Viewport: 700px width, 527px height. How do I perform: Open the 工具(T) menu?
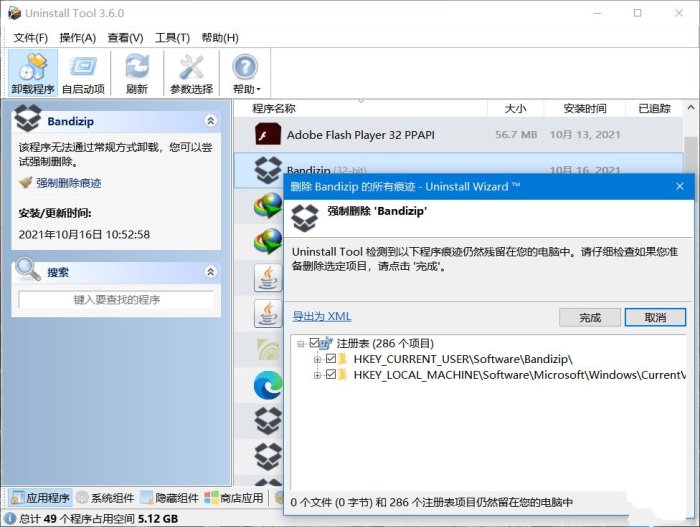click(x=172, y=38)
